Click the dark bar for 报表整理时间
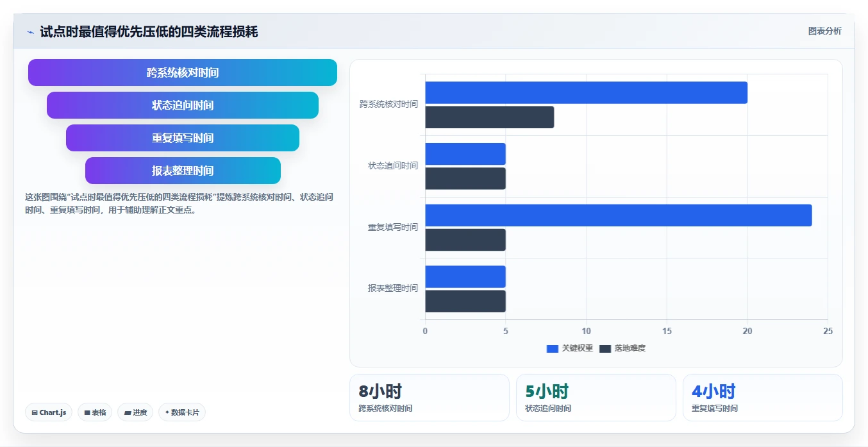 tap(465, 301)
